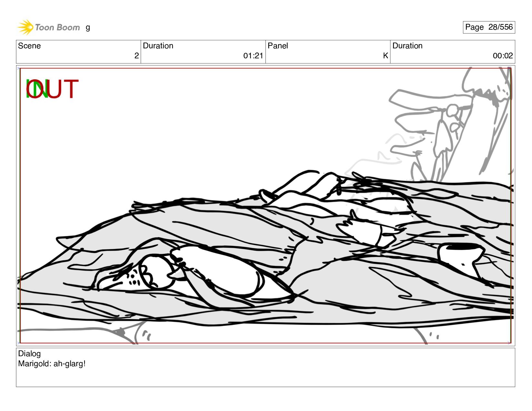This screenshot has width=532, height=411.
Task: Click the Page 28/556 indicator
Action: click(x=489, y=27)
